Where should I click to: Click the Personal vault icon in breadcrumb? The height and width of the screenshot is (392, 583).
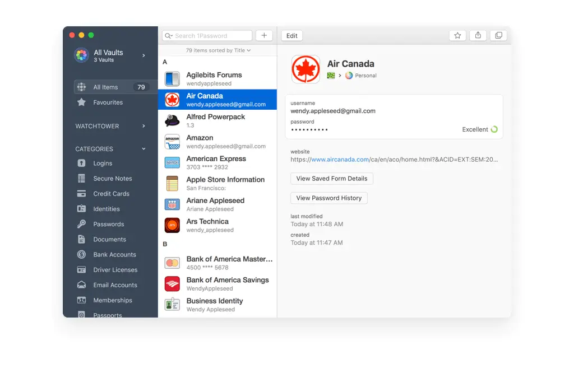[x=349, y=76]
